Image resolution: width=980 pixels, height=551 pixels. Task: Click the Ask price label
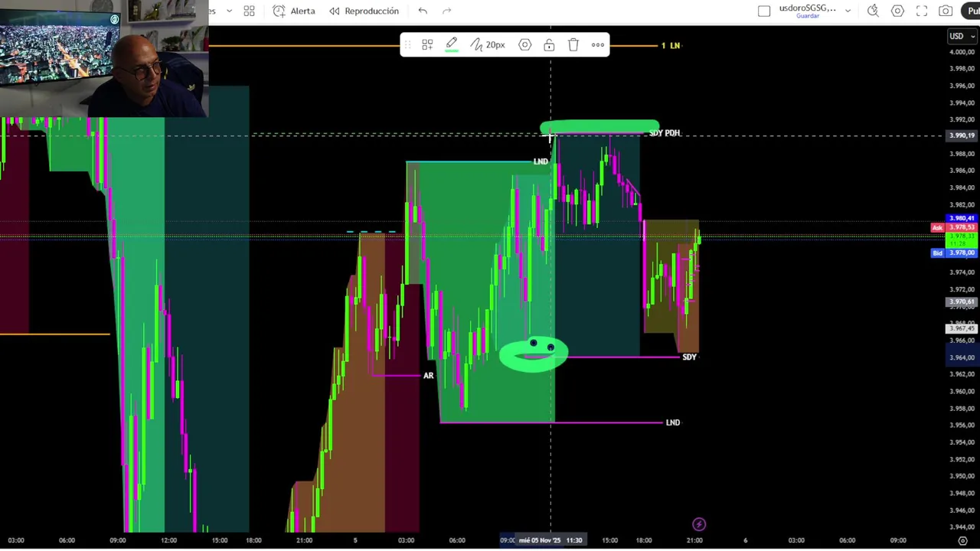(937, 227)
